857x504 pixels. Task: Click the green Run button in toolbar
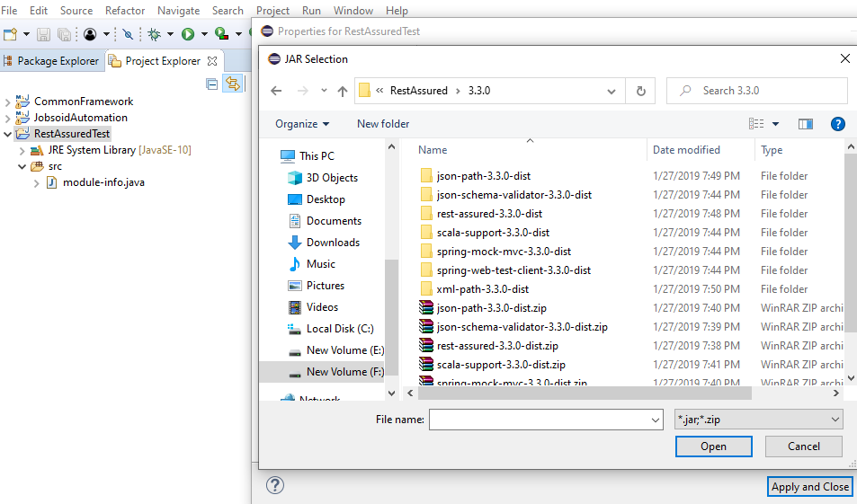pyautogui.click(x=188, y=34)
